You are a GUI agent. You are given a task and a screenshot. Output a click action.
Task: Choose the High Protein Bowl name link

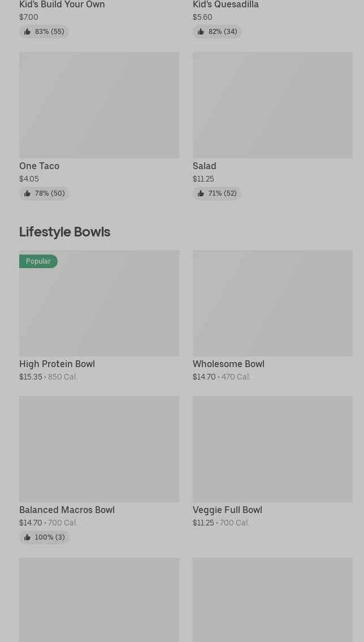click(57, 364)
